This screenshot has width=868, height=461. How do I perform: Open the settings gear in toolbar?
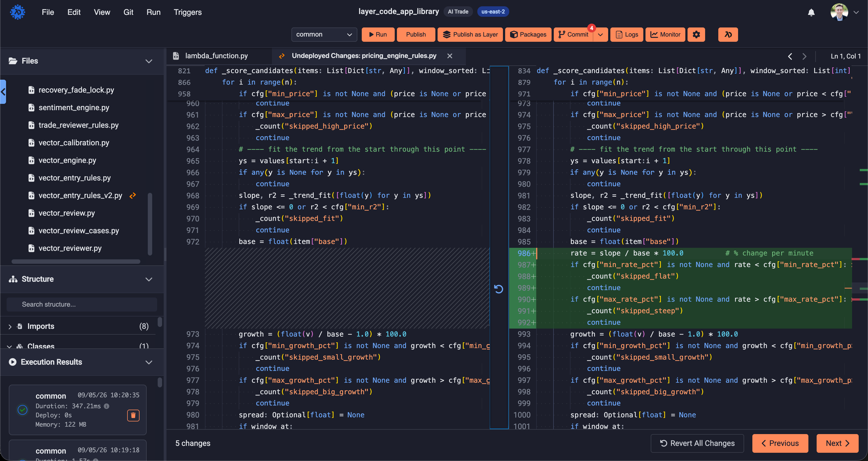[x=696, y=34]
